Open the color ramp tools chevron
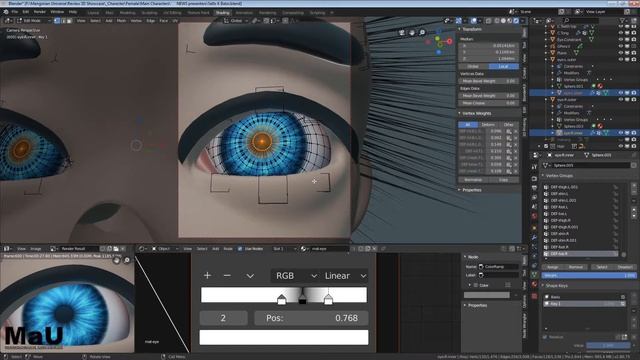 click(250, 276)
